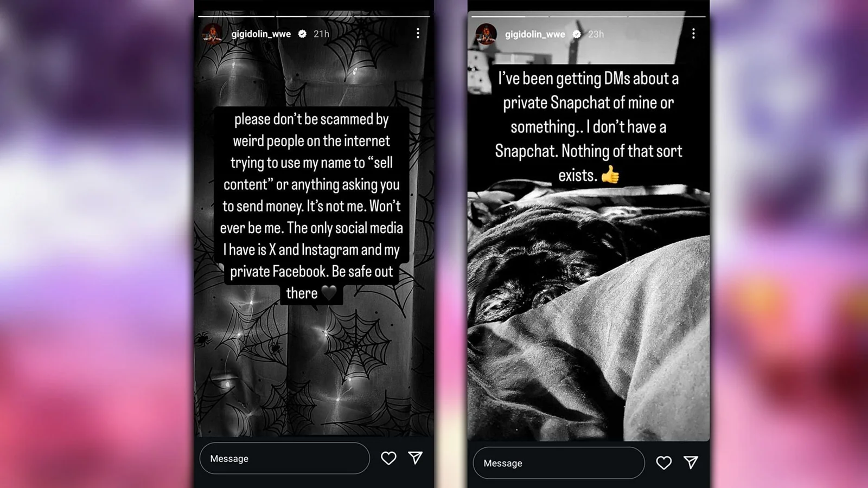Image resolution: width=868 pixels, height=488 pixels.
Task: Click verified badge on left story
Action: [x=302, y=34]
